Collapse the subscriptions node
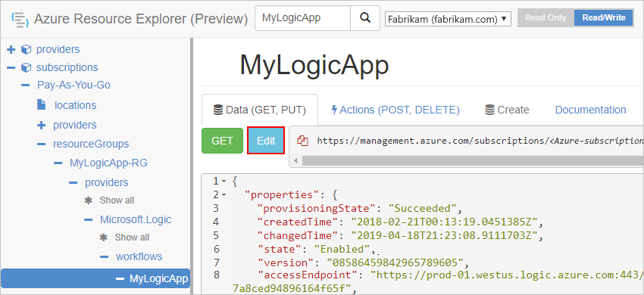The width and height of the screenshot is (644, 295). click(x=11, y=67)
